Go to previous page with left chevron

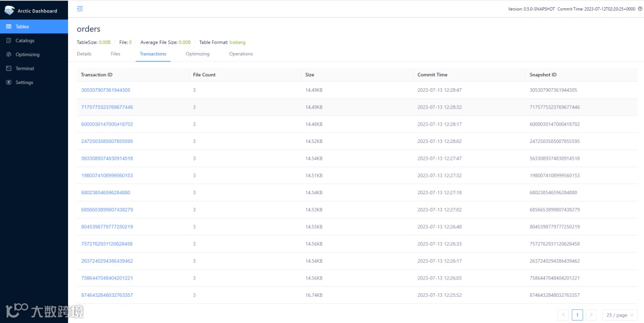point(563,315)
